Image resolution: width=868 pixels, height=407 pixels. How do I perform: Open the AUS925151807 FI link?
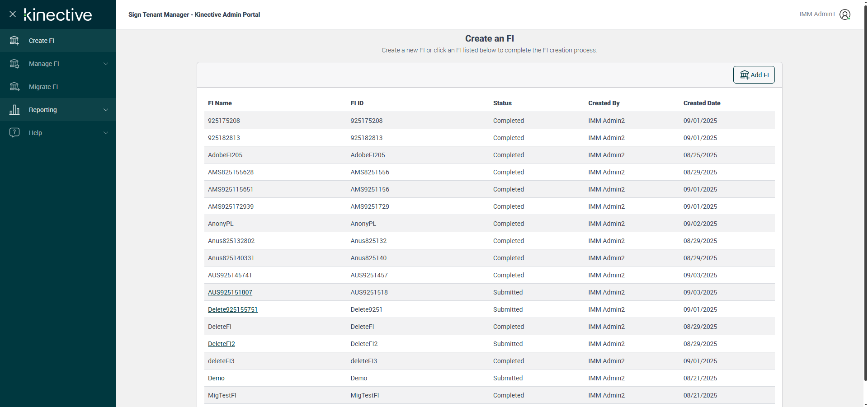pyautogui.click(x=230, y=292)
